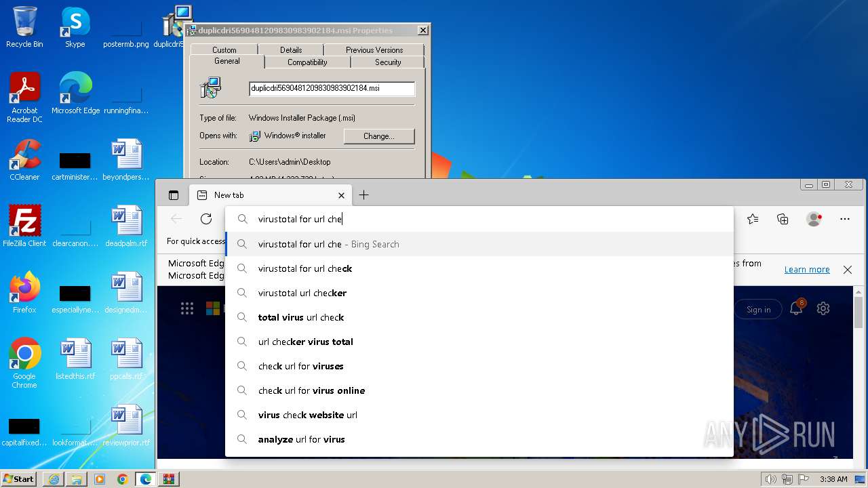Select listedthis.rtf document
The image size is (868, 488).
[x=75, y=359]
